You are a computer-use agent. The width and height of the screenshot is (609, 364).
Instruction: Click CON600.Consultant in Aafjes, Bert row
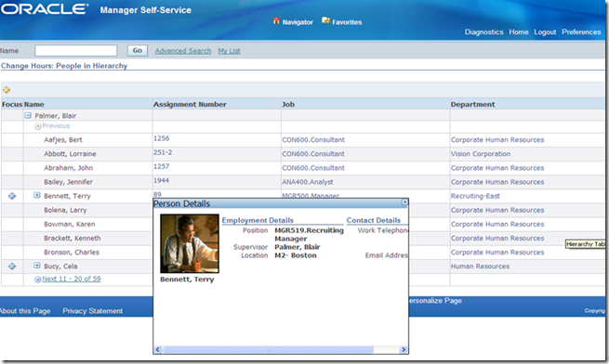(313, 139)
